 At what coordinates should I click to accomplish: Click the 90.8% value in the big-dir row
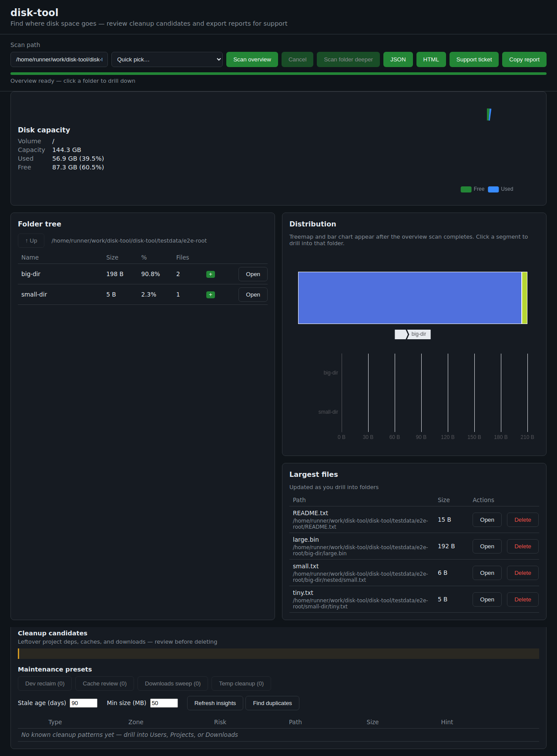[x=151, y=274]
